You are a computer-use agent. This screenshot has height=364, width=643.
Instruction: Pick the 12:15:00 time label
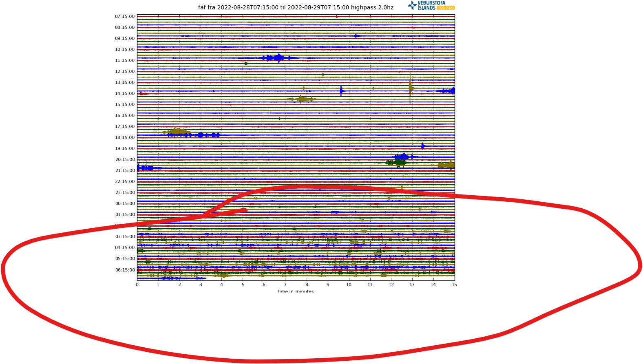(x=125, y=72)
